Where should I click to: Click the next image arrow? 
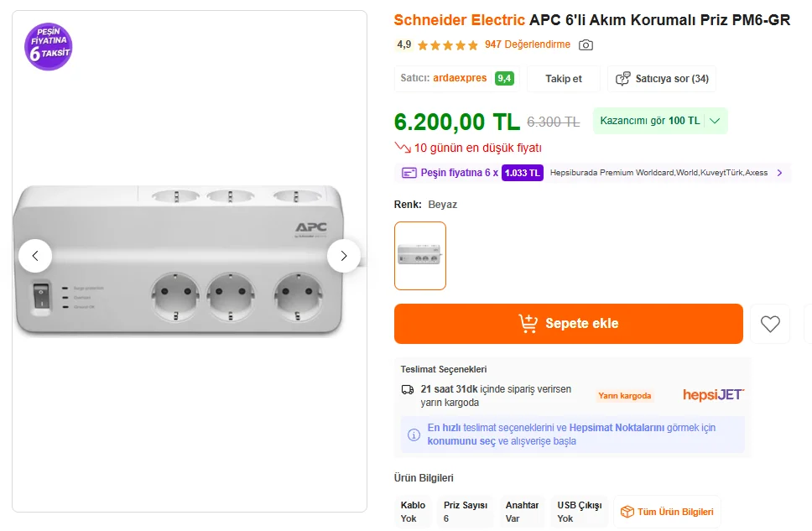click(x=344, y=256)
